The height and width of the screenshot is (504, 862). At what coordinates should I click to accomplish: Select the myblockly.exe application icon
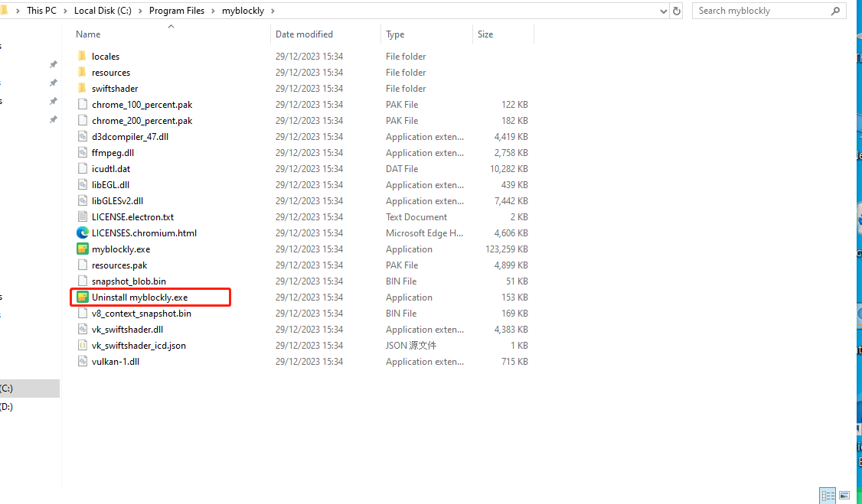tap(83, 249)
